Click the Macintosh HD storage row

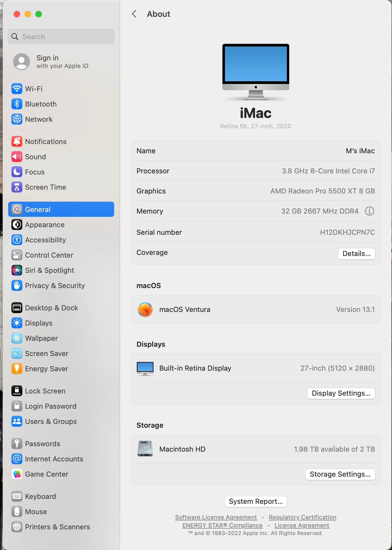(x=256, y=449)
